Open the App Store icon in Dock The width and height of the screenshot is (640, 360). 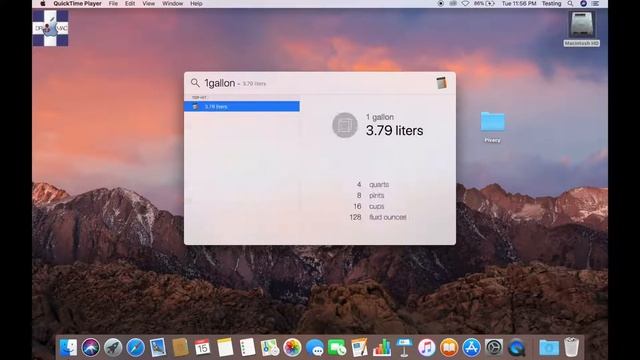471,348
